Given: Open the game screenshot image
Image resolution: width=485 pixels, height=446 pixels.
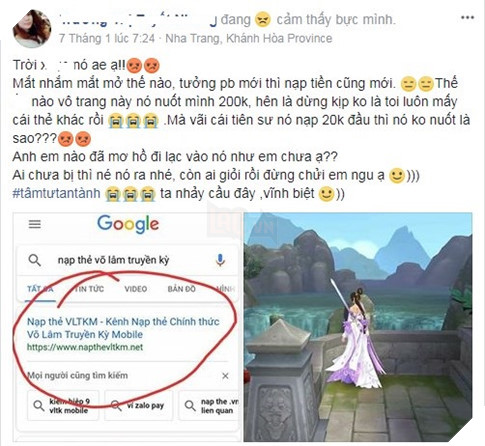Looking at the screenshot, I should (x=358, y=327).
